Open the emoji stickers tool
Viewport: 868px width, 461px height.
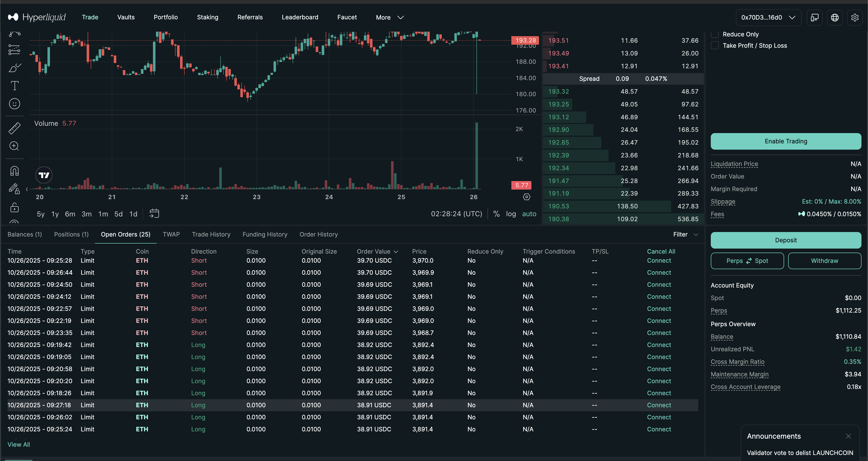[x=14, y=104]
